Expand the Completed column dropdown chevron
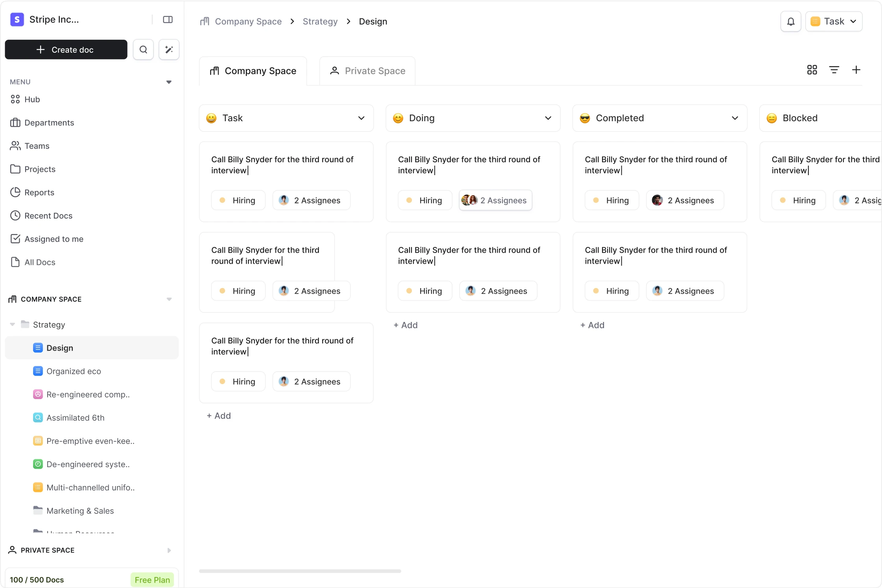The width and height of the screenshot is (882, 588). pos(735,118)
